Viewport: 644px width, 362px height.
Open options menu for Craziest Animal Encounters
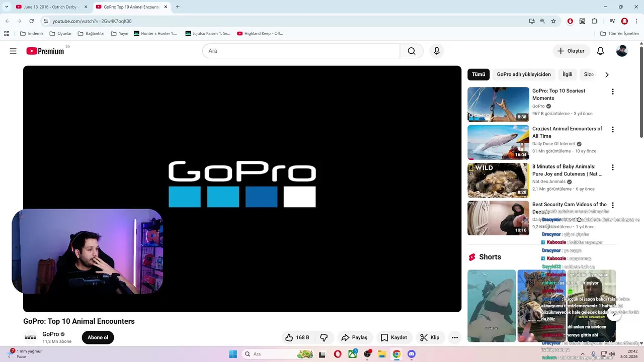[x=612, y=129]
